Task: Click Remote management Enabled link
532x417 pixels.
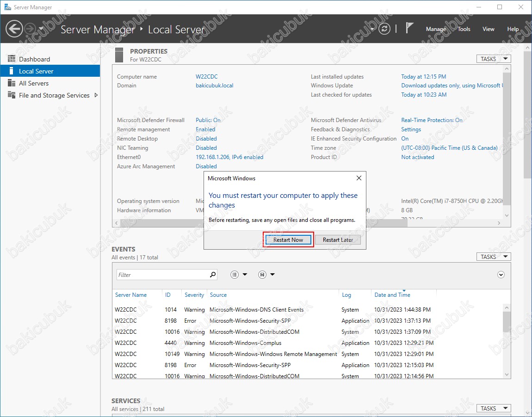Action: pyautogui.click(x=205, y=129)
